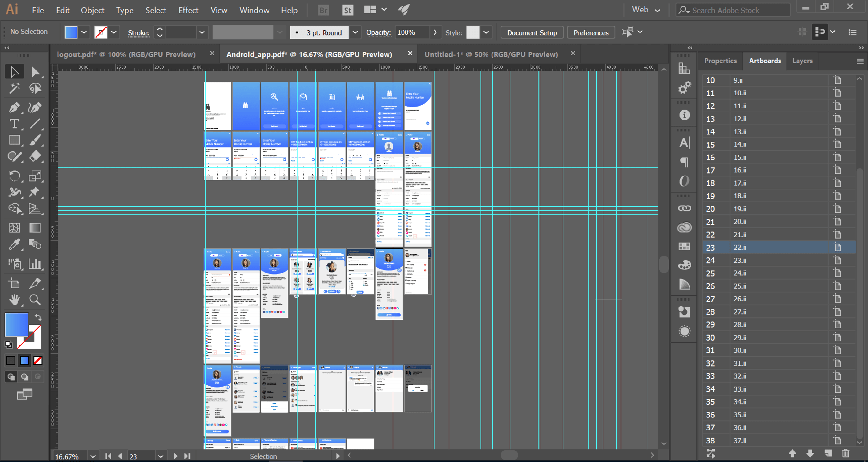This screenshot has height=462, width=868.
Task: Swap fill and stroke colors
Action: click(x=38, y=317)
